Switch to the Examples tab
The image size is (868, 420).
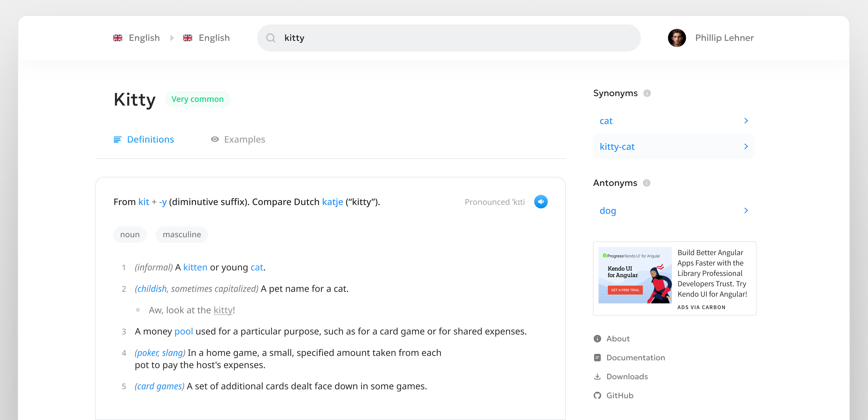(238, 139)
